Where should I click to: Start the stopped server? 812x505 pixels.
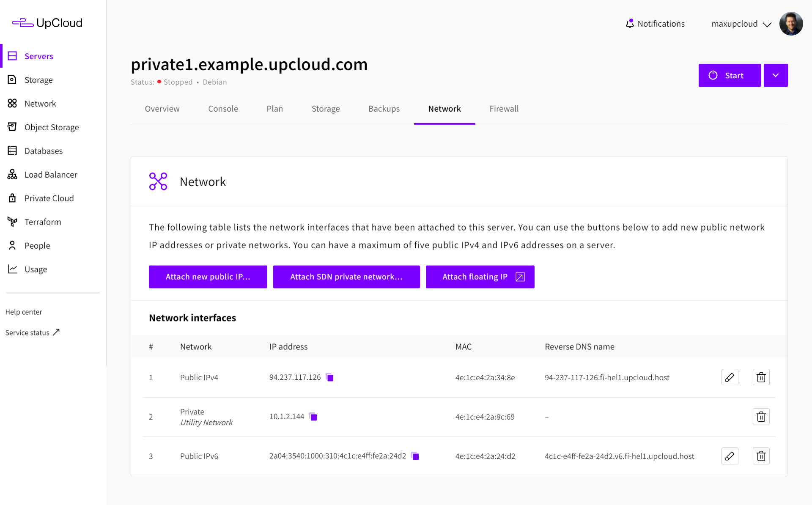coord(730,75)
